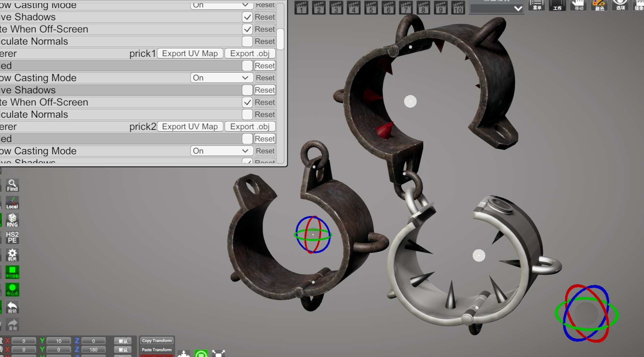The height and width of the screenshot is (357, 644).
Task: Open the Find tool
Action: [x=12, y=185]
